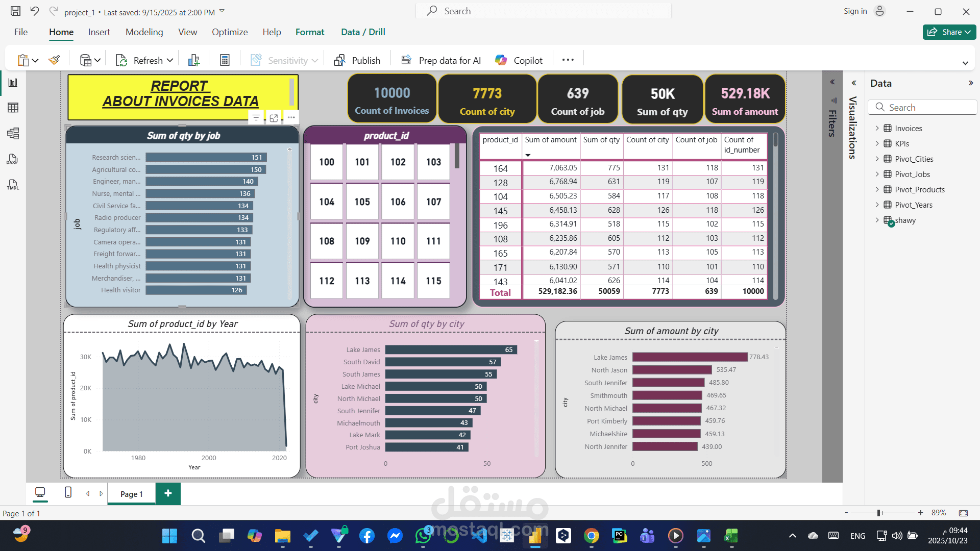Fit page to window icon
Screen dimensions: 980x551
click(963, 513)
